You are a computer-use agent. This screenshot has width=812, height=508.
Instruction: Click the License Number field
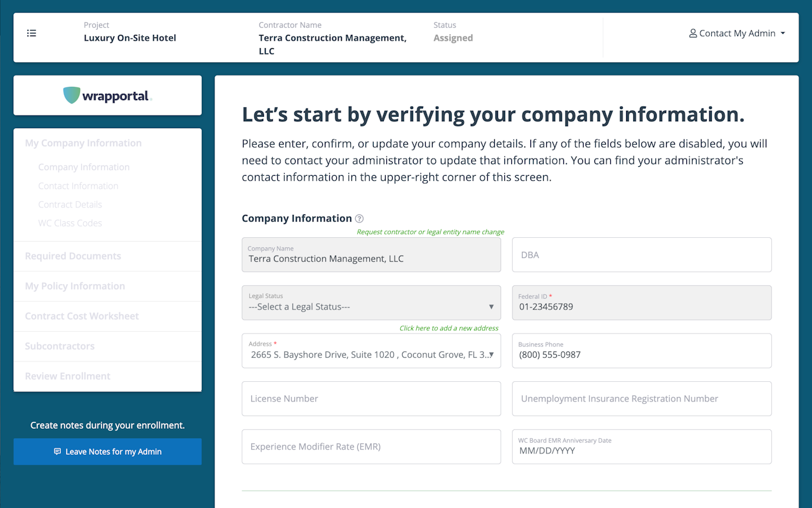pyautogui.click(x=371, y=399)
